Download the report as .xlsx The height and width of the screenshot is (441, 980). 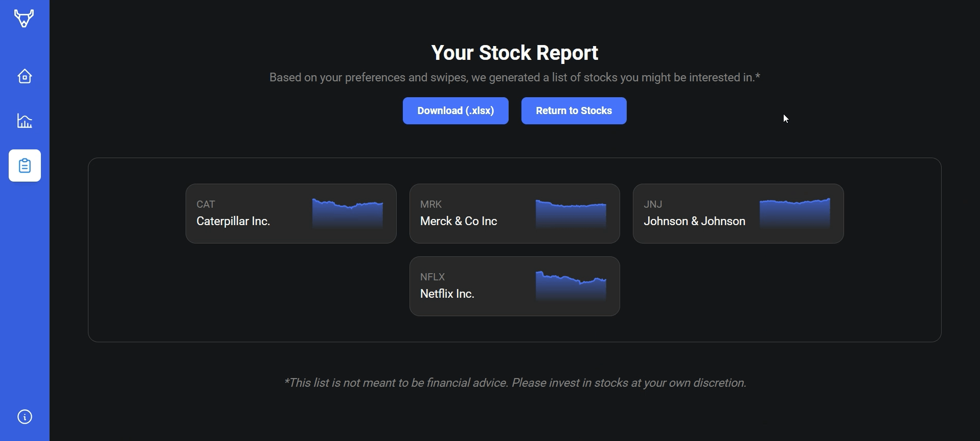455,111
